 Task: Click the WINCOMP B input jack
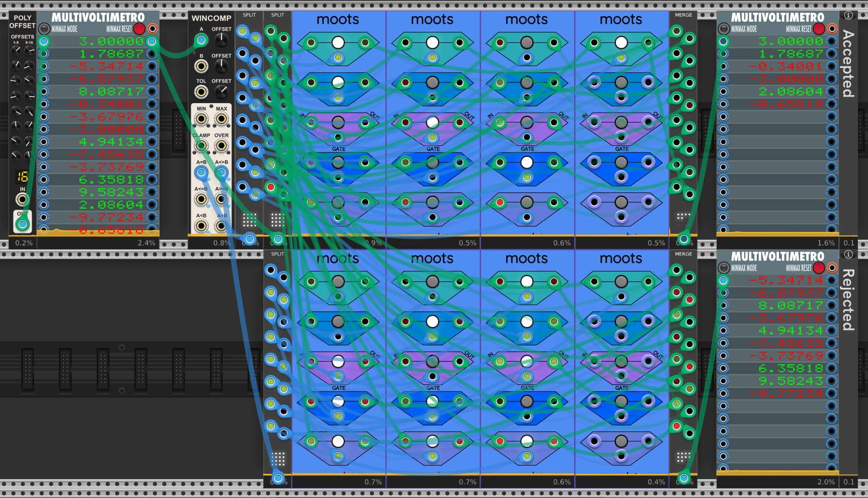pyautogui.click(x=201, y=66)
